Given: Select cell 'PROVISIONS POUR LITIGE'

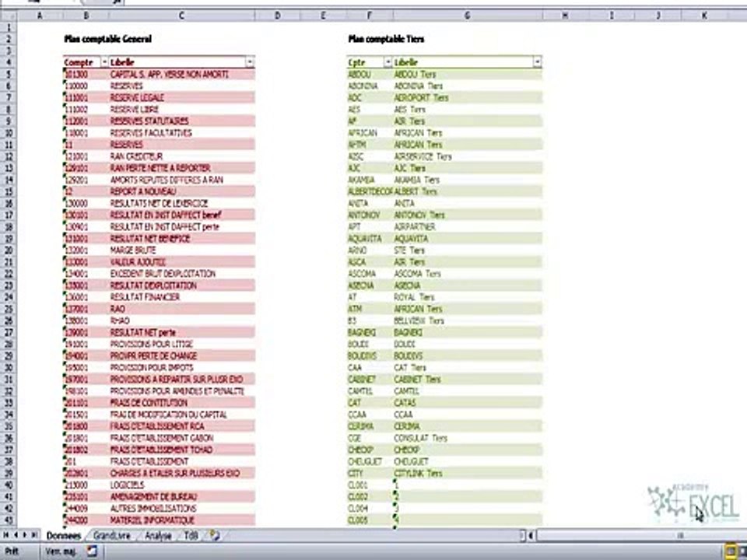Looking at the screenshot, I should click(x=182, y=344).
